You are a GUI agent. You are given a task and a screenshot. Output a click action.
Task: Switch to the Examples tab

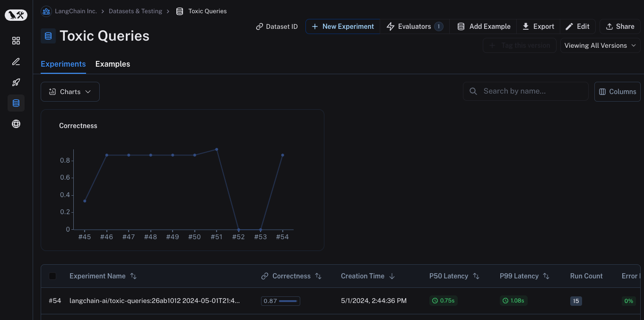[113, 64]
